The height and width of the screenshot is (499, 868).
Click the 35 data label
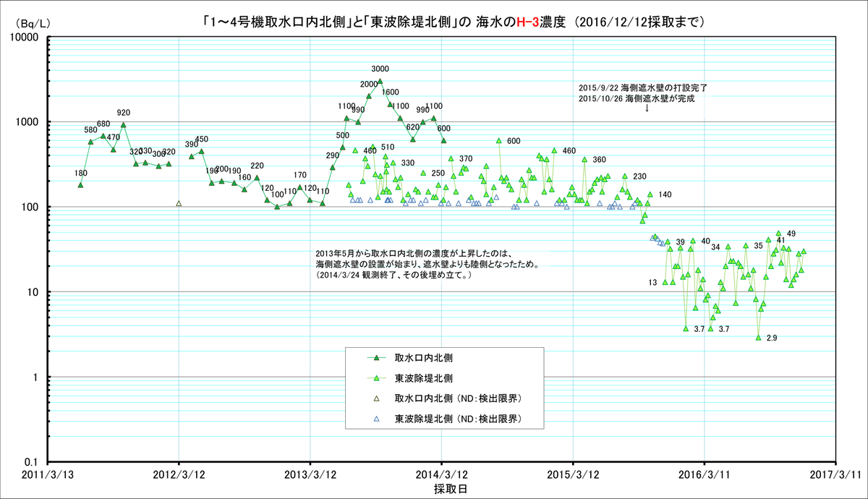(758, 246)
